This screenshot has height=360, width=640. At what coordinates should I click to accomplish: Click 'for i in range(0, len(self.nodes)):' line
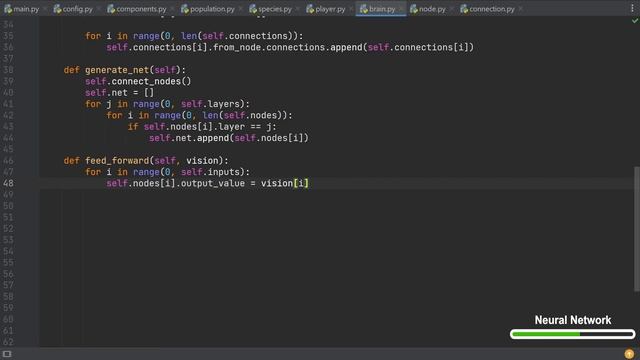(199, 116)
